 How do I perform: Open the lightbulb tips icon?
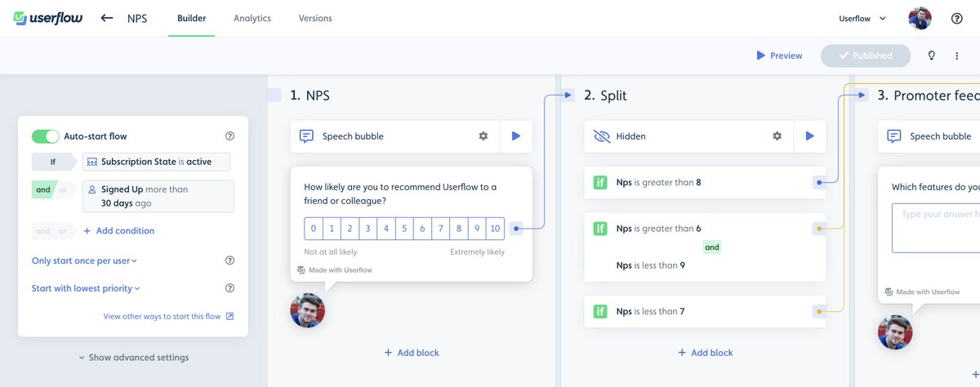tap(931, 56)
